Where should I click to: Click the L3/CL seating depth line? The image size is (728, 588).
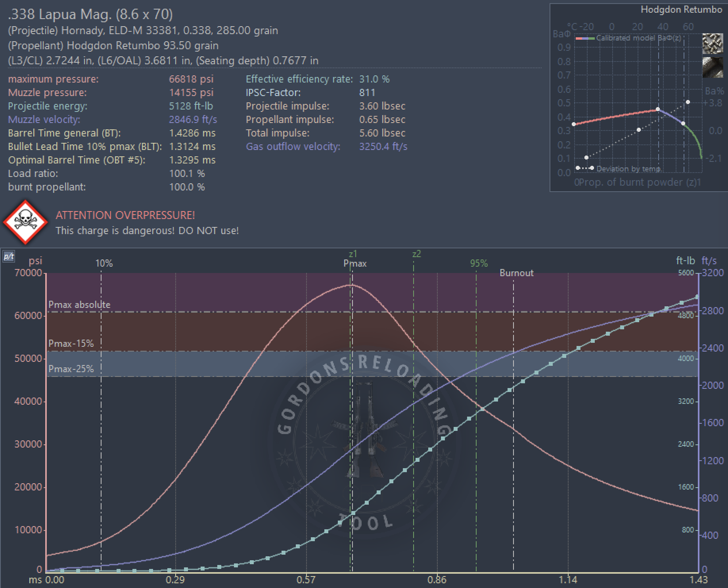[x=163, y=61]
